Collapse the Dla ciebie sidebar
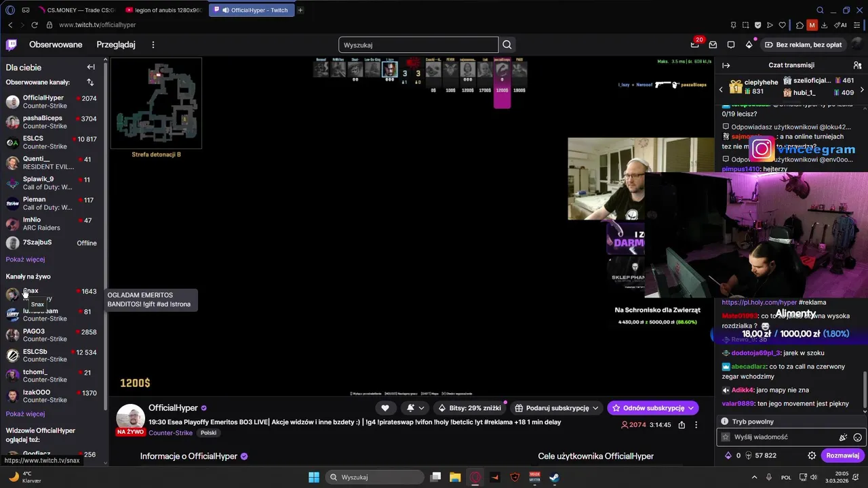Viewport: 868px width, 488px height. tap(91, 67)
